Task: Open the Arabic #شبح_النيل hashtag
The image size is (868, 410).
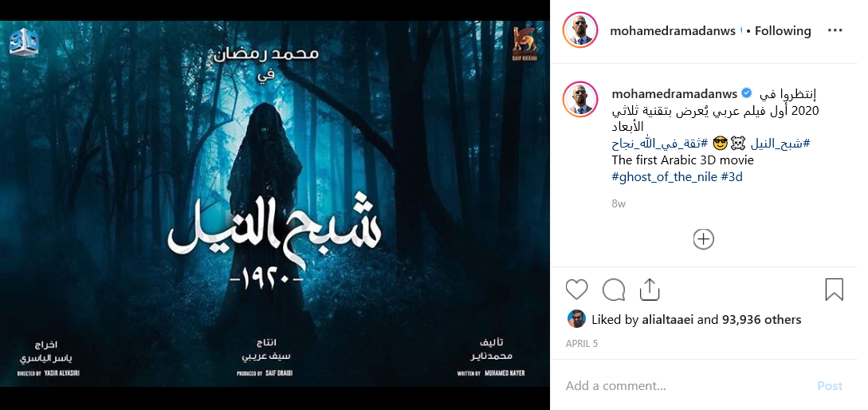Action: pos(780,144)
